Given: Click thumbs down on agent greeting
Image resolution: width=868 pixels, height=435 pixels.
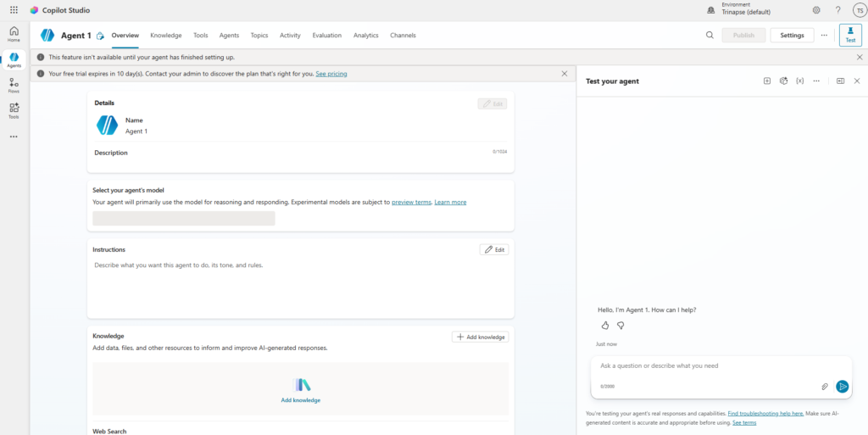Looking at the screenshot, I should coord(620,326).
